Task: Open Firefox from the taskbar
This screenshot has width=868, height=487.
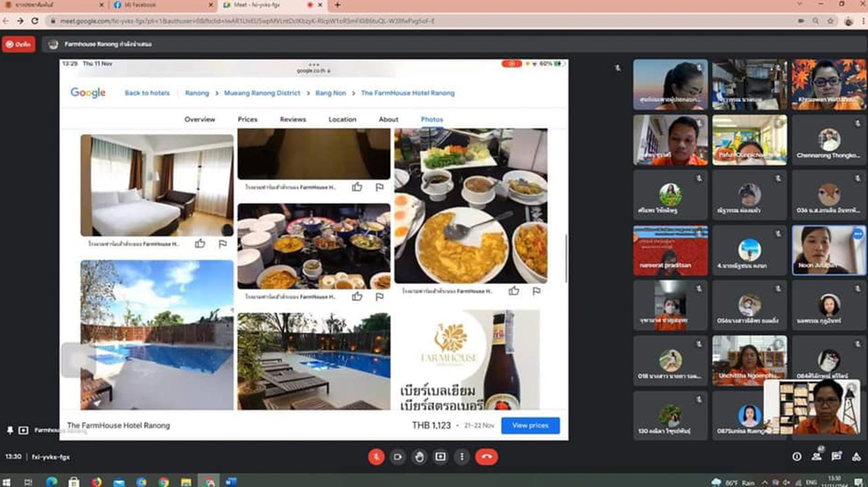Action: (97, 482)
